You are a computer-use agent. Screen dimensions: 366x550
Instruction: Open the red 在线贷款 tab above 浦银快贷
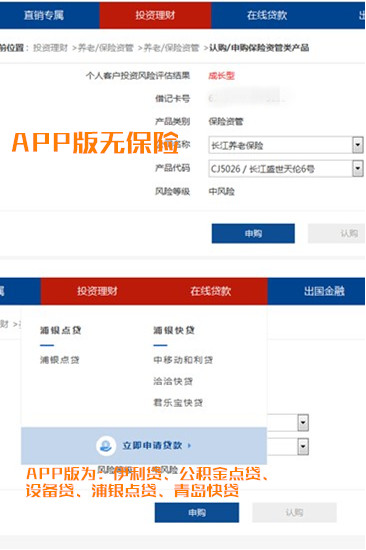[x=211, y=291]
